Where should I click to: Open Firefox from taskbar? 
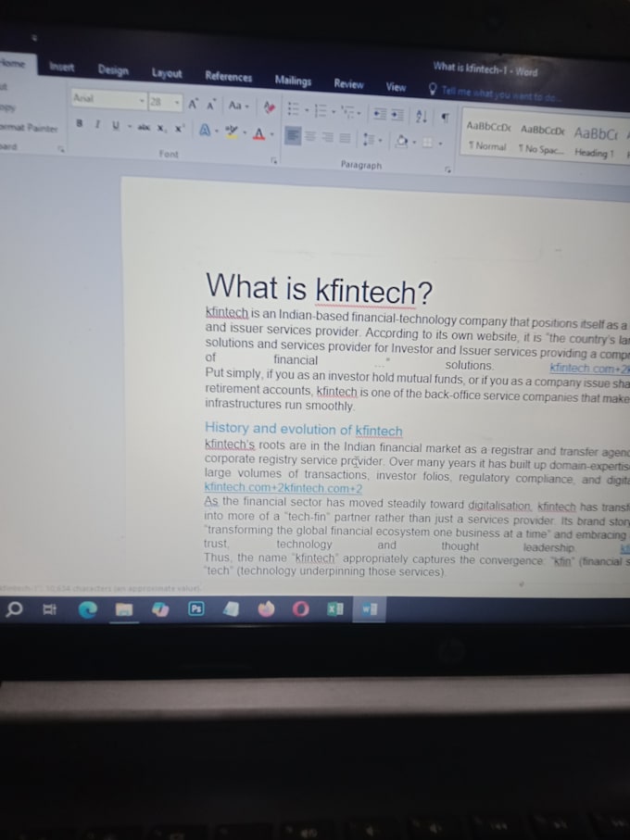(266, 609)
